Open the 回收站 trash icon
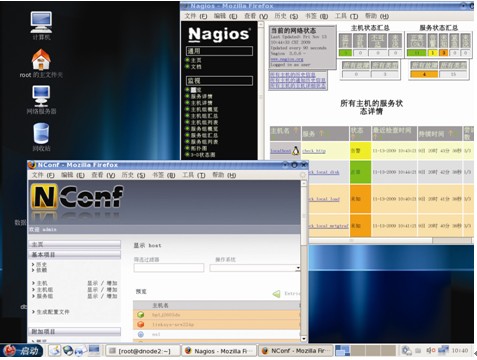The width and height of the screenshot is (477, 360). [x=41, y=133]
